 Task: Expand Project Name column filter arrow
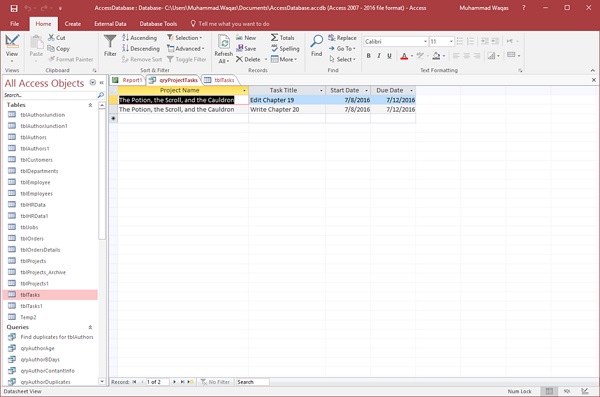point(244,91)
